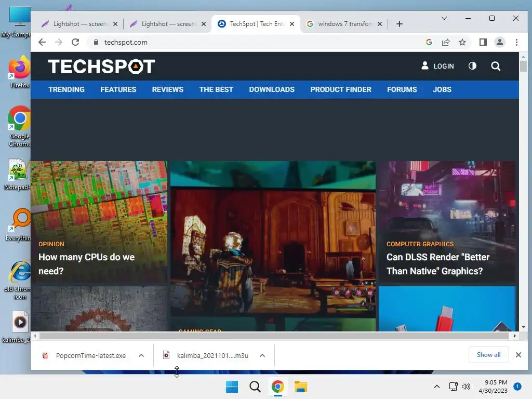Open TechSpot site search
The height and width of the screenshot is (399, 532).
point(496,66)
